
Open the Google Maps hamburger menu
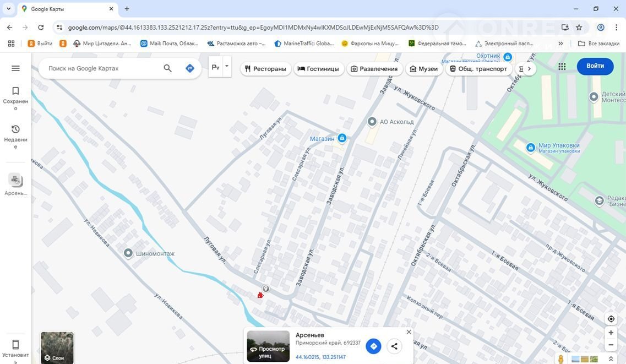[15, 68]
